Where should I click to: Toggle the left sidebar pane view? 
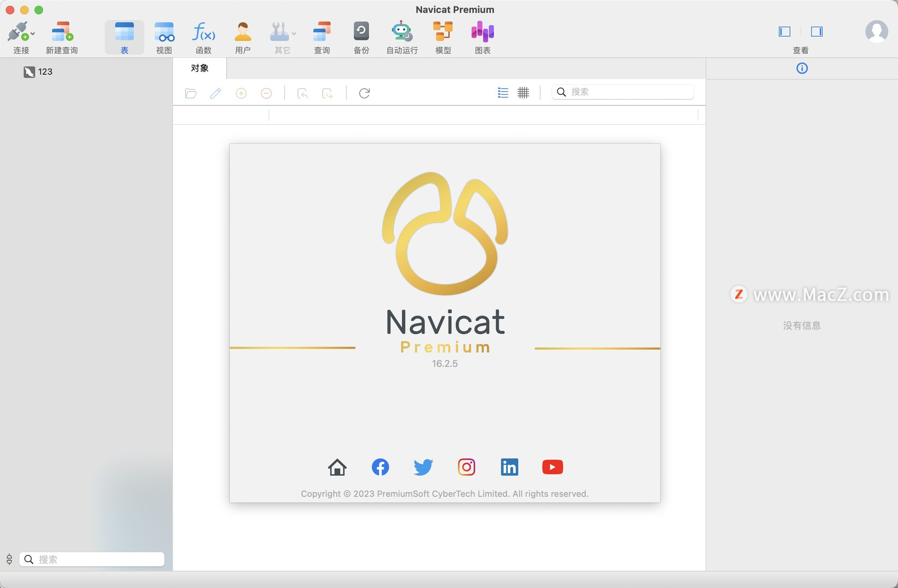(784, 31)
